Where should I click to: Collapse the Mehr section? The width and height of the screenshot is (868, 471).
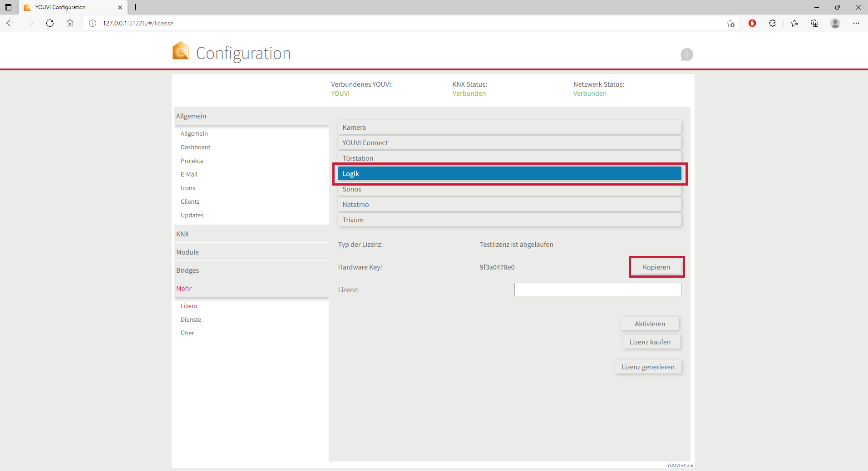pos(251,289)
